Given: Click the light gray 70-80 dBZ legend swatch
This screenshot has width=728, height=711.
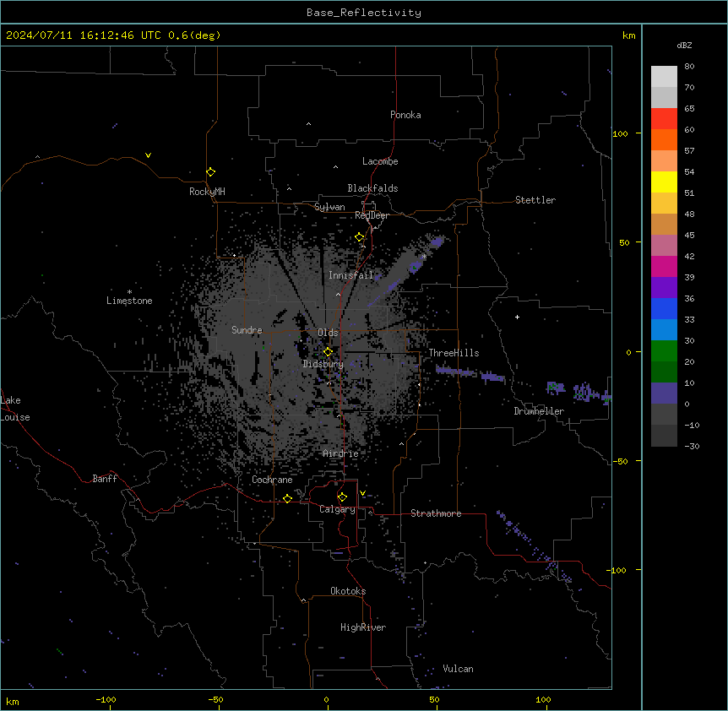Looking at the screenshot, I should 664,77.
